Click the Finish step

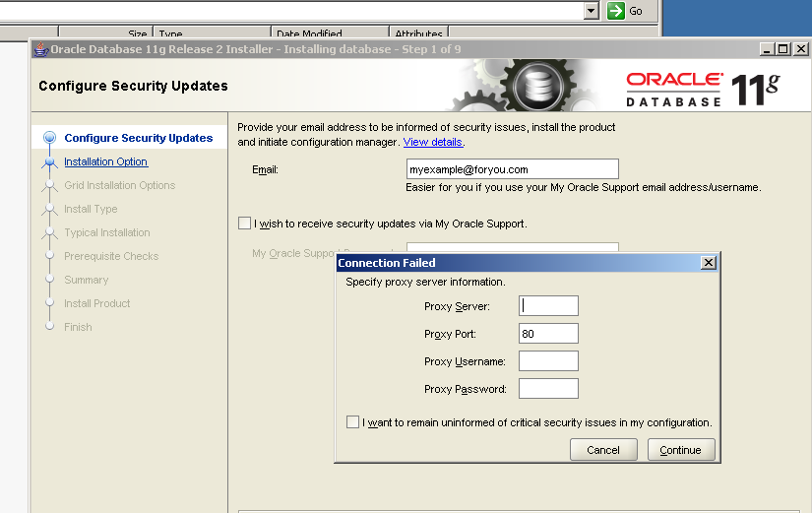pyautogui.click(x=78, y=327)
